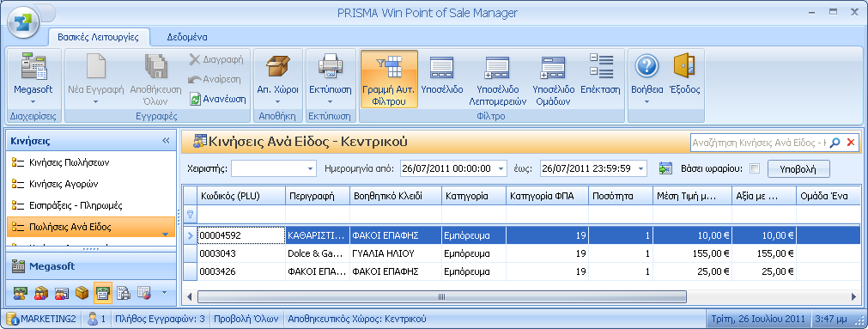The height and width of the screenshot is (329, 868).
Task: Click the Υποβολή button
Action: click(x=798, y=169)
